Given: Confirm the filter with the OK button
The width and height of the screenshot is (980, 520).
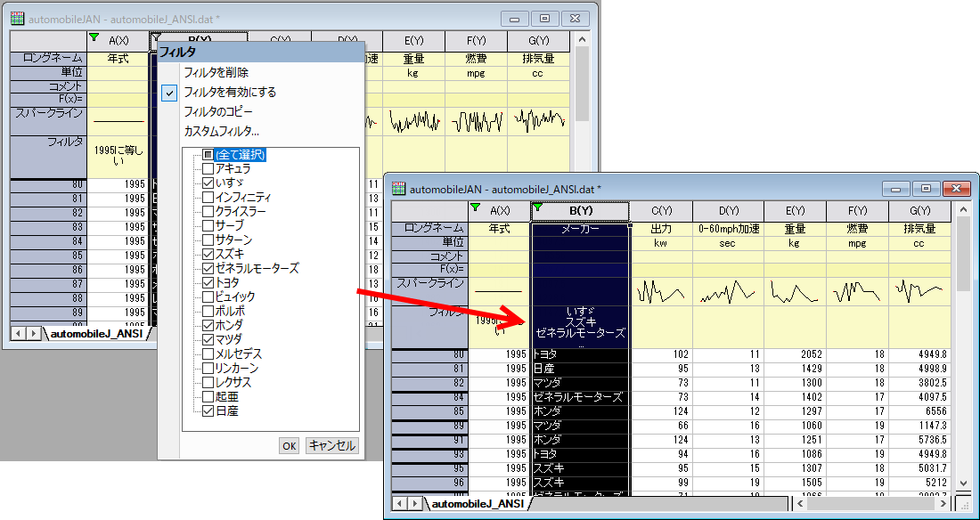Looking at the screenshot, I should 289,445.
